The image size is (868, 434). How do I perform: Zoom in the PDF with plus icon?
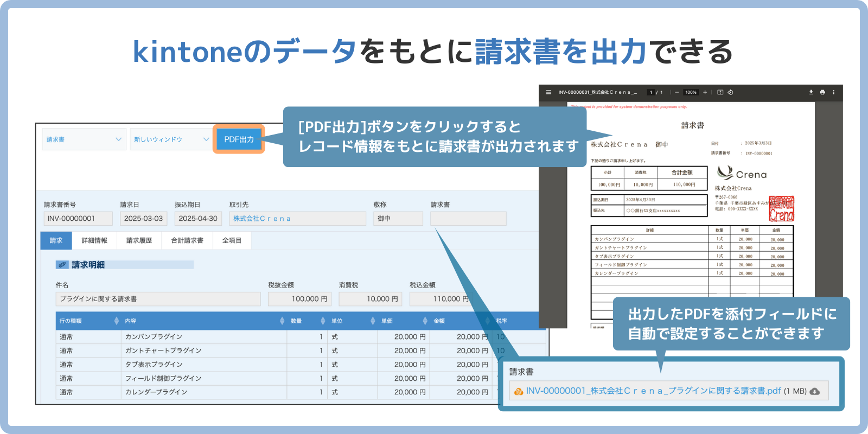(x=705, y=92)
